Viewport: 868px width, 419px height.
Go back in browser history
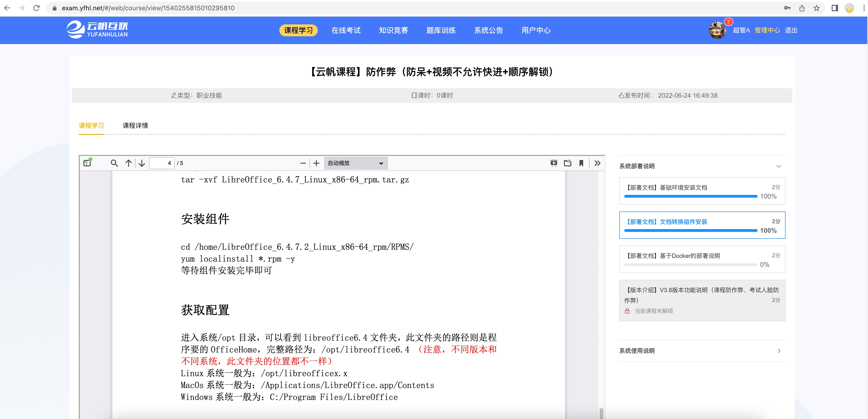[x=7, y=8]
